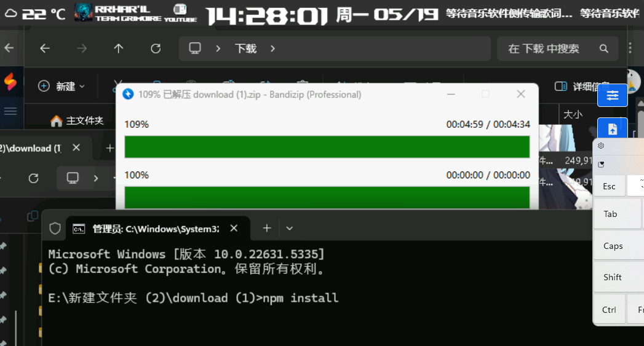Click the blue sliders settings button

[x=612, y=95]
